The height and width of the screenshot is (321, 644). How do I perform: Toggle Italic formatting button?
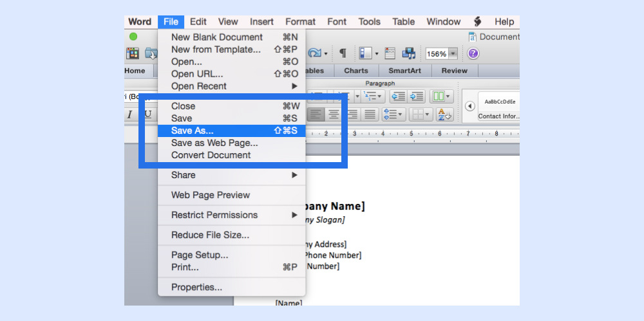tap(129, 115)
